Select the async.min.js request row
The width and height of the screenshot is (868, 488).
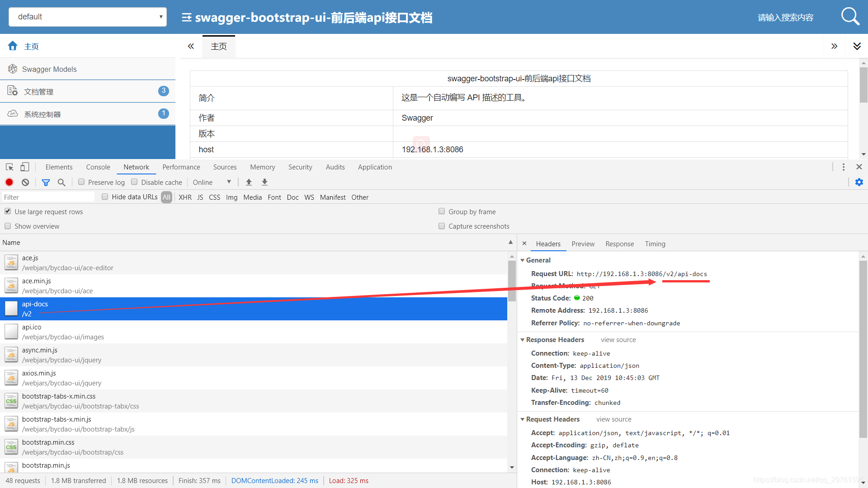[x=254, y=355]
